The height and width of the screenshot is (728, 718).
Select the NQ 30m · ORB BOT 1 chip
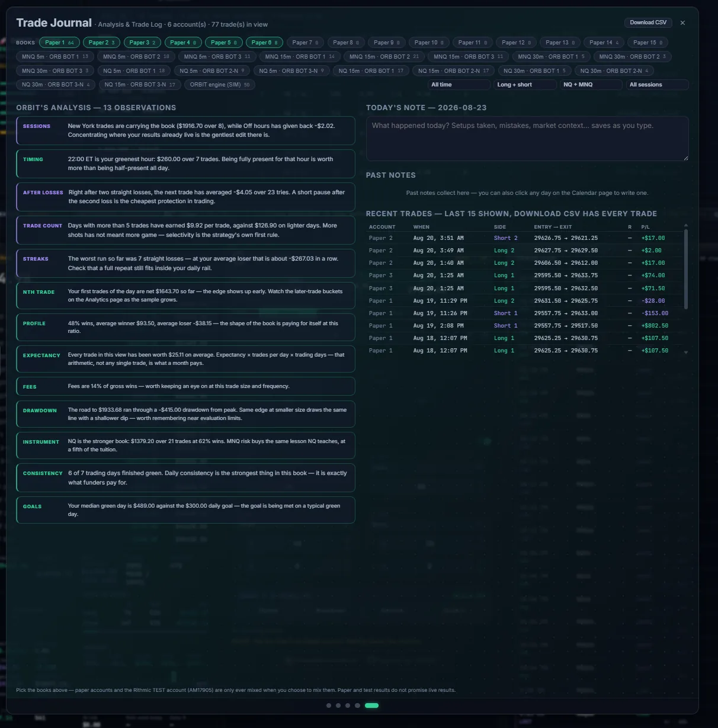coord(534,70)
